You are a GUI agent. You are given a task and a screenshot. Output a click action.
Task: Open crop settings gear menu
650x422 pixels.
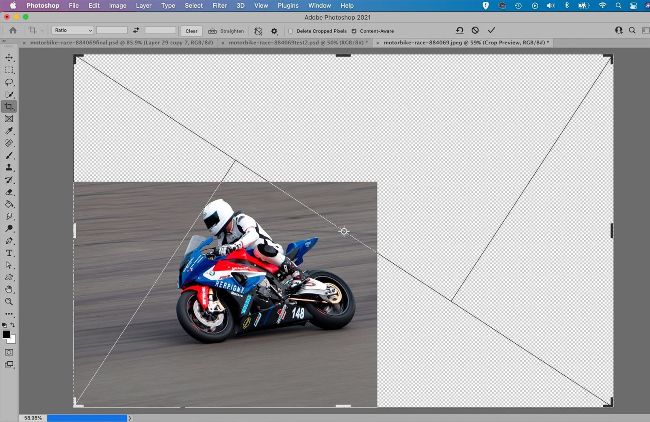tap(274, 31)
